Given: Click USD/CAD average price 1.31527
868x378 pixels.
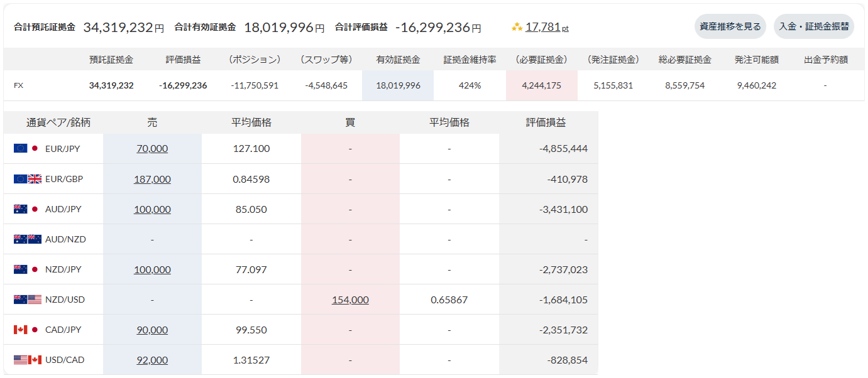Looking at the screenshot, I should (251, 360).
